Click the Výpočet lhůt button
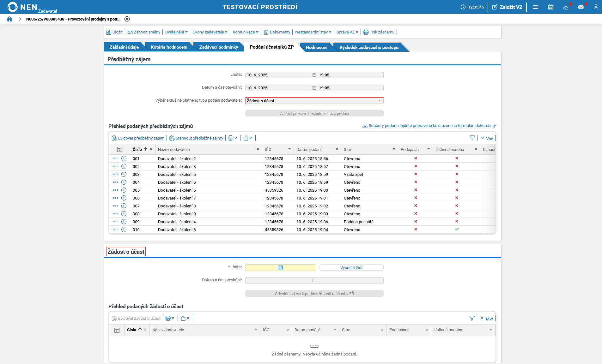 pos(351,267)
